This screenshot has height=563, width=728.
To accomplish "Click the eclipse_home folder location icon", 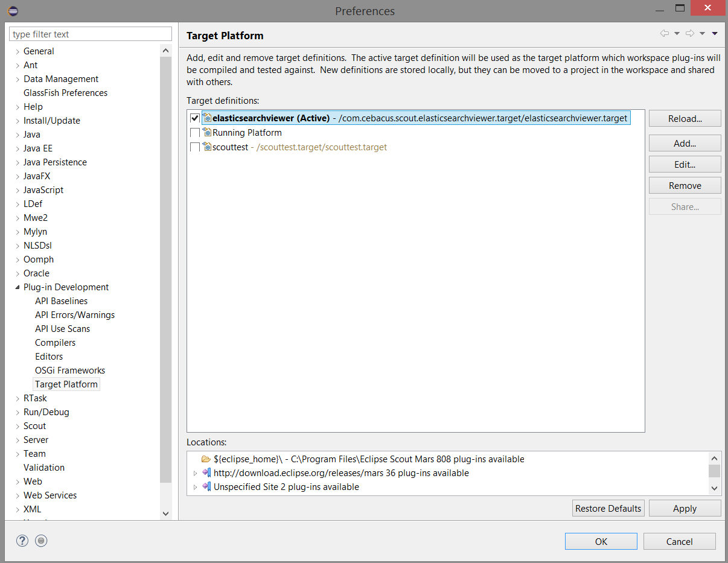I will click(x=206, y=459).
